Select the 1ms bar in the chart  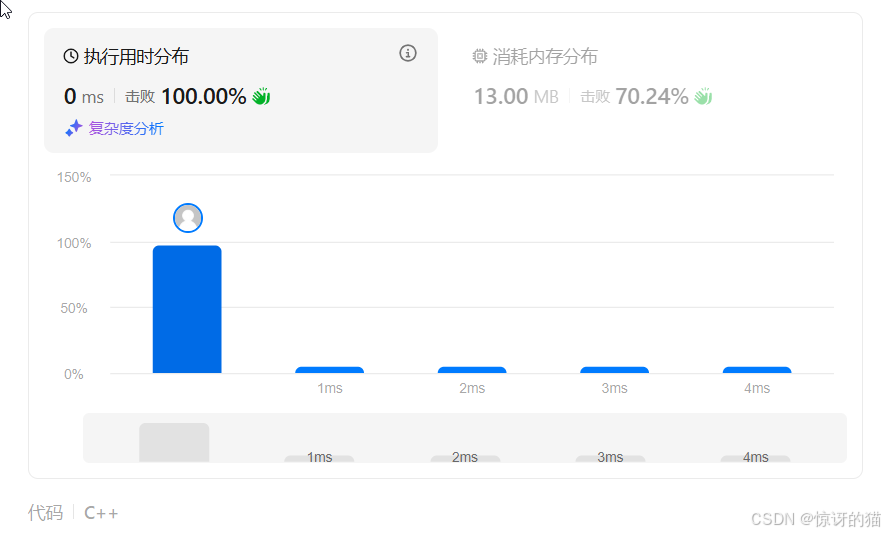click(x=330, y=370)
